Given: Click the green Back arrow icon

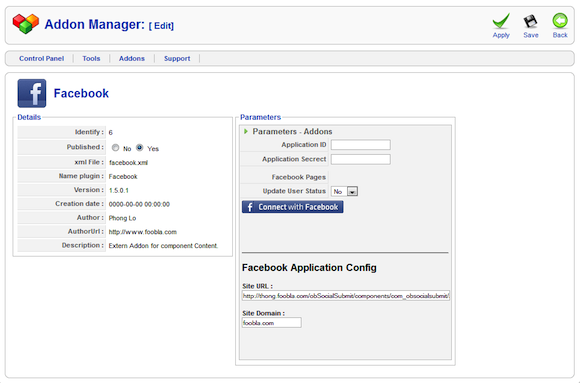Looking at the screenshot, I should click(560, 21).
